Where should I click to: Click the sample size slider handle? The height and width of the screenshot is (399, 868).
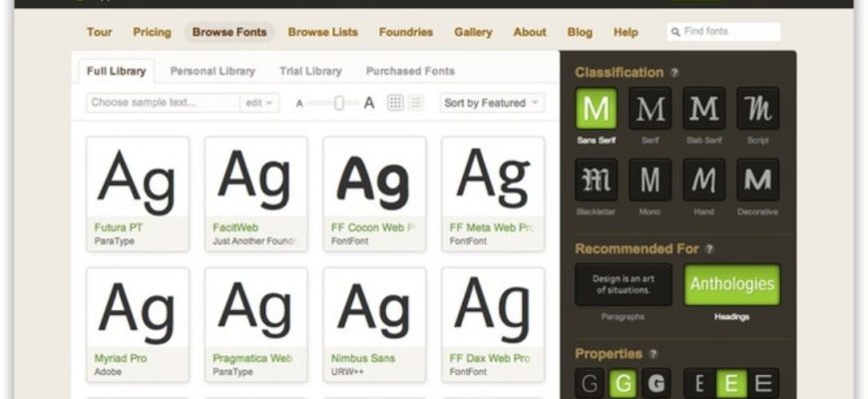pos(339,103)
